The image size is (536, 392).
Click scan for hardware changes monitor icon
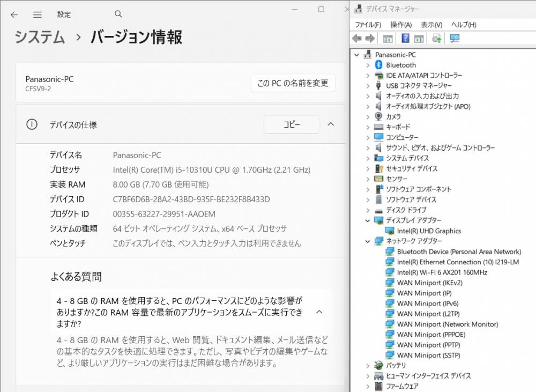(455, 38)
